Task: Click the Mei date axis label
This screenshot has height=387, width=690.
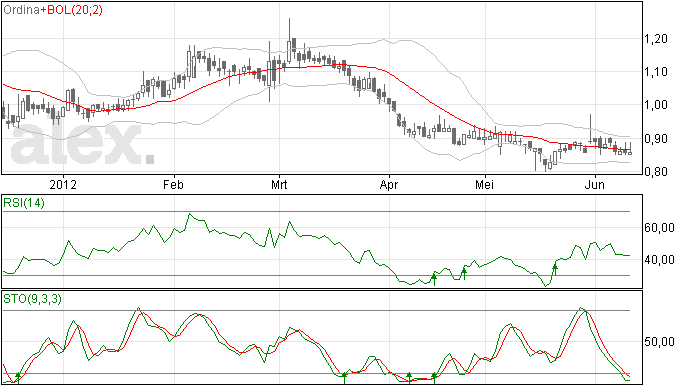Action: click(x=484, y=184)
